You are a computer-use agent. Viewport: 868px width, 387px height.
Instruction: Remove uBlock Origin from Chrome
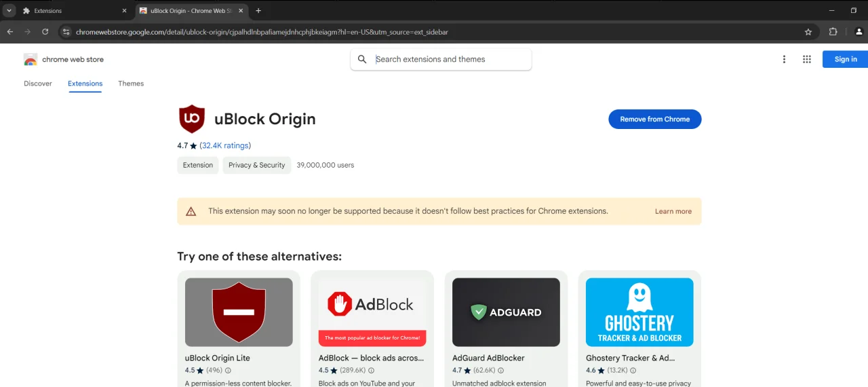point(655,119)
